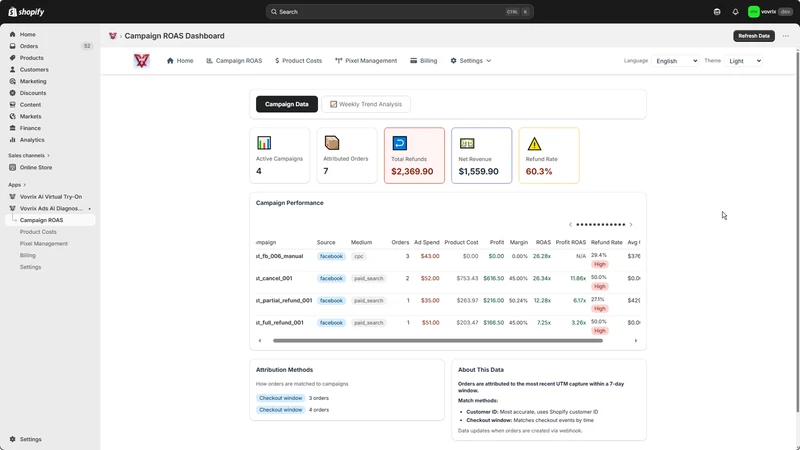Image resolution: width=800 pixels, height=450 pixels.
Task: Sort by ROAS column header
Action: click(543, 242)
